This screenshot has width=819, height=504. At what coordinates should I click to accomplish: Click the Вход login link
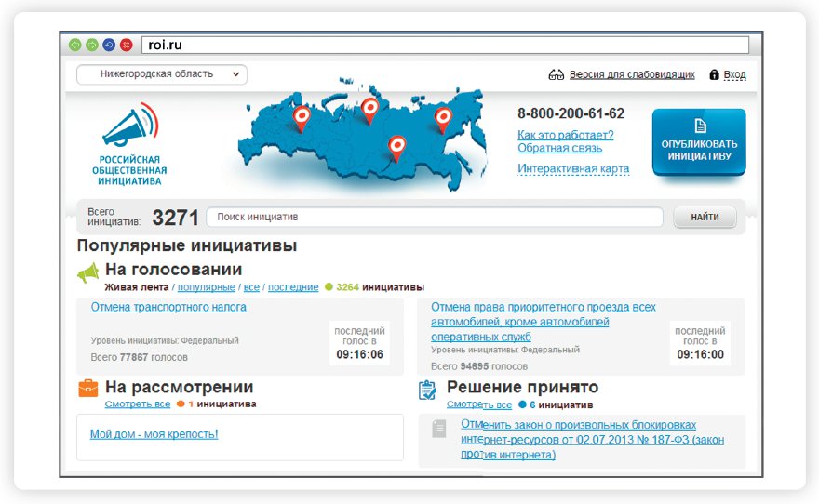point(734,74)
